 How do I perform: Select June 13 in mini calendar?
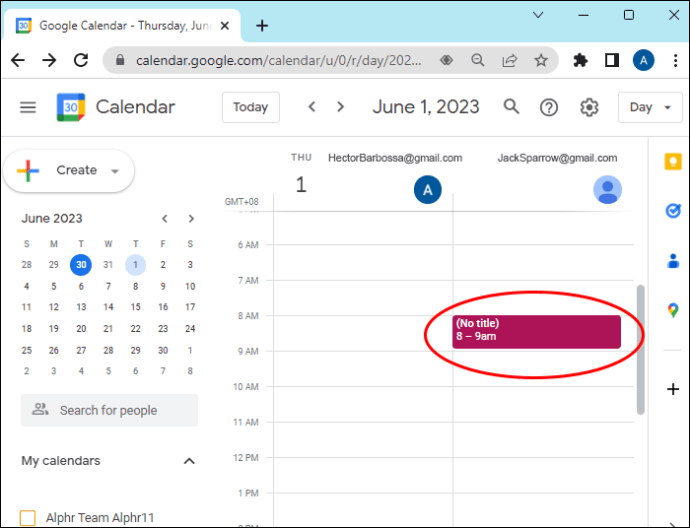[x=81, y=307]
